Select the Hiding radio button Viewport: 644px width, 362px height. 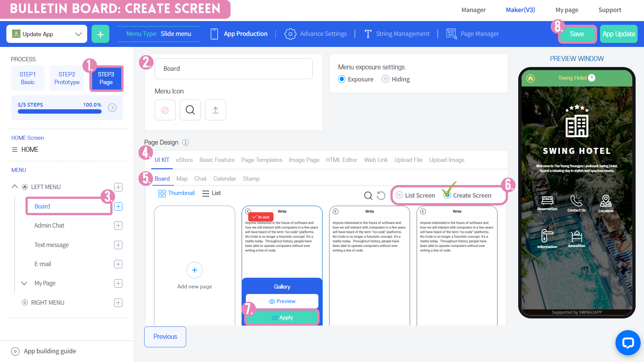386,79
